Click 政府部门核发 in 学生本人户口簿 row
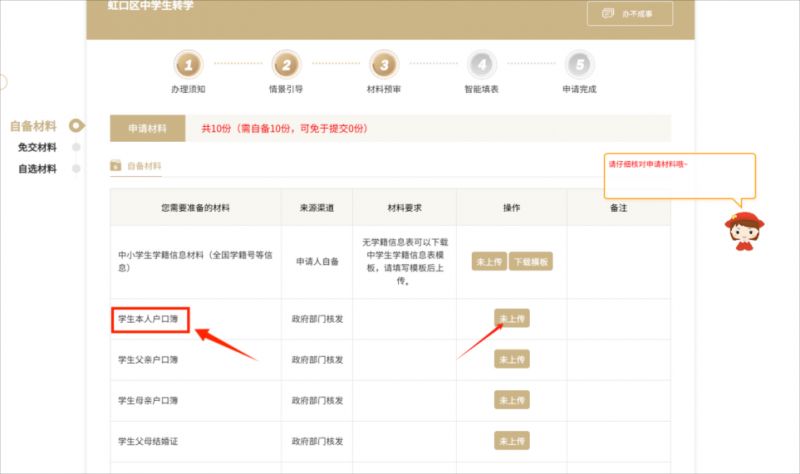800x474 pixels. click(x=317, y=319)
